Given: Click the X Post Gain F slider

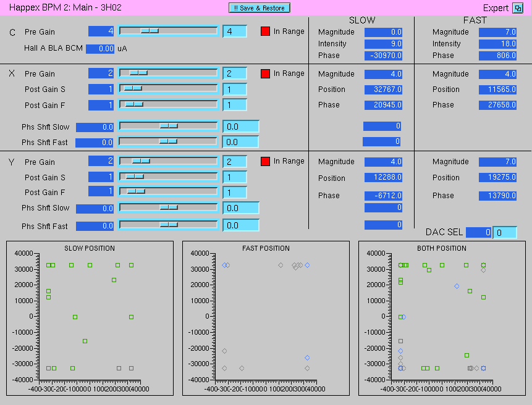Looking at the screenshot, I should tap(168, 104).
